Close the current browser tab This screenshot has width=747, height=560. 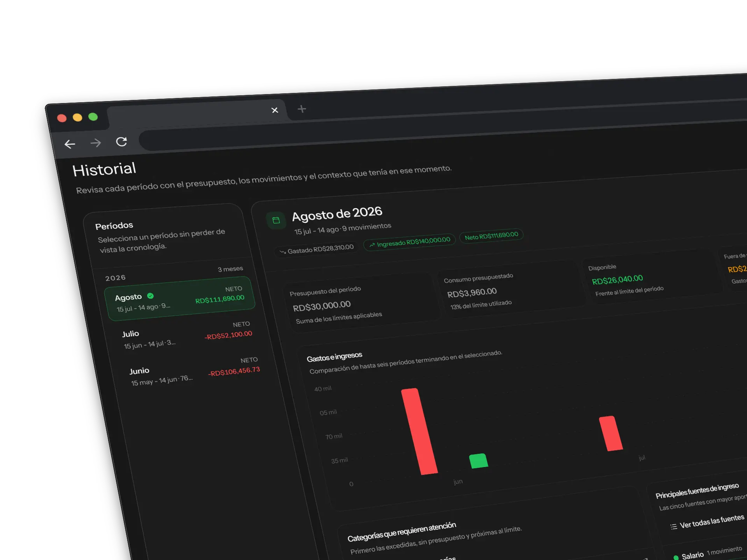point(275,110)
